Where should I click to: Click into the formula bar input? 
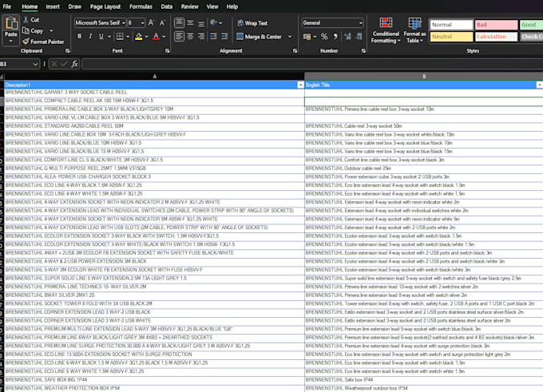(x=311, y=64)
